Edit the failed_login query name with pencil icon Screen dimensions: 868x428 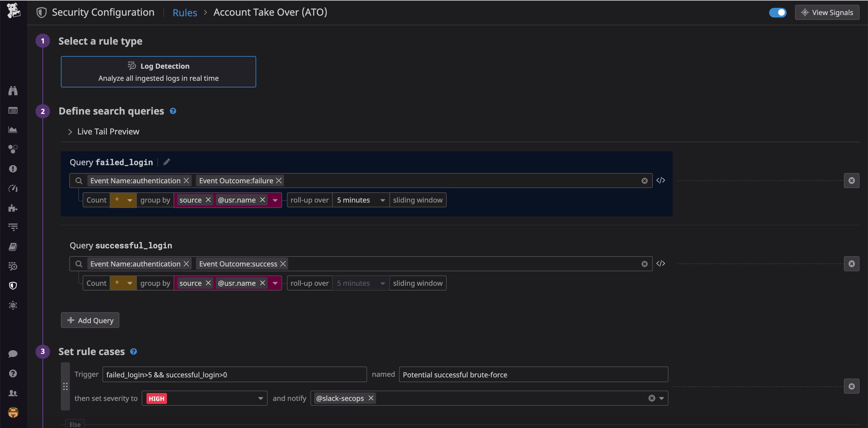tap(166, 162)
